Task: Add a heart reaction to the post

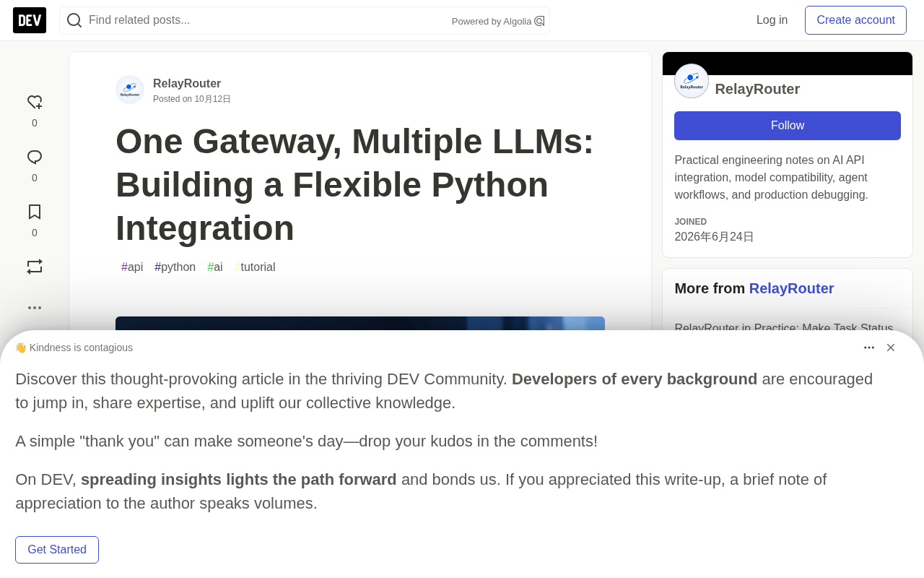Action: 35,103
